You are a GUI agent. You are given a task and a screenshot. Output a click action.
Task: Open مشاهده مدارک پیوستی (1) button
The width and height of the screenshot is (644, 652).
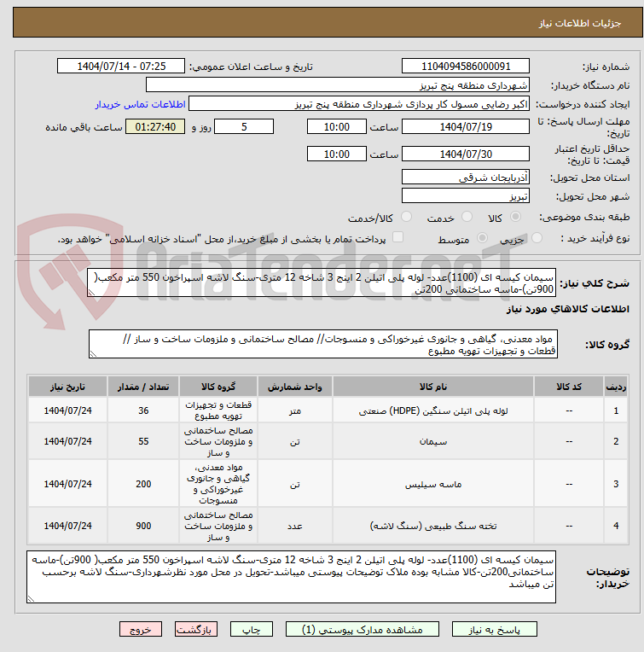362,630
